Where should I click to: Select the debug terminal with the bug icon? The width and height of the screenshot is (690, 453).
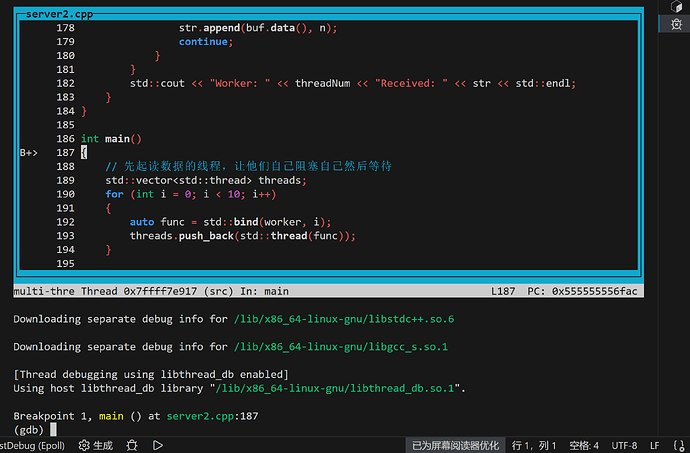(676, 24)
